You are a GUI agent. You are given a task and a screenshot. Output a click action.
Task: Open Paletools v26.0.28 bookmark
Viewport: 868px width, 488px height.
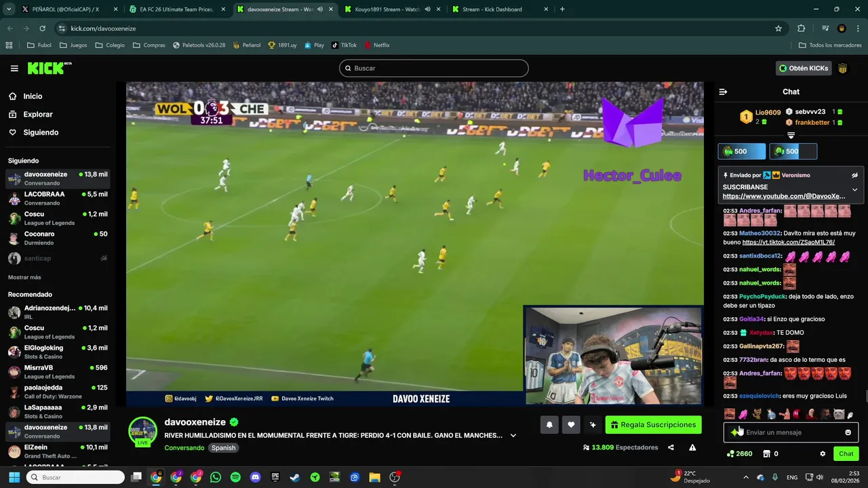point(199,45)
